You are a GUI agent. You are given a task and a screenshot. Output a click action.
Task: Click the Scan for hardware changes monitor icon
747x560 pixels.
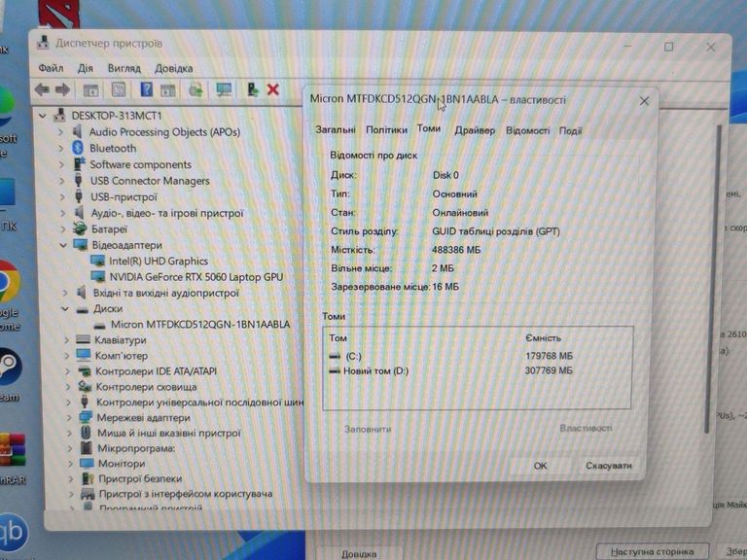224,89
